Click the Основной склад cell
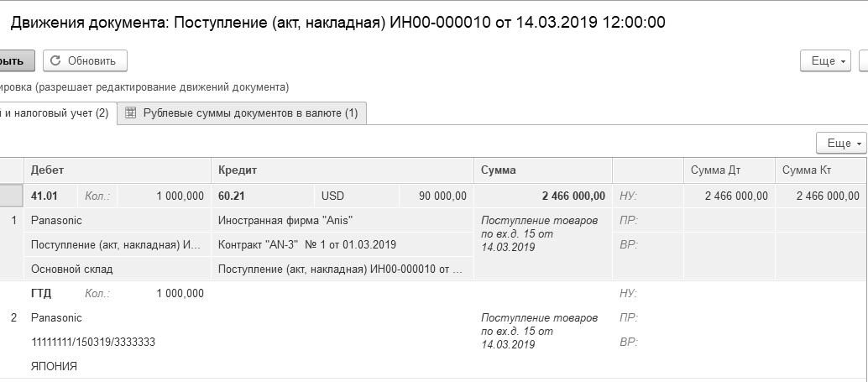Image resolution: width=868 pixels, height=382 pixels. tap(71, 269)
